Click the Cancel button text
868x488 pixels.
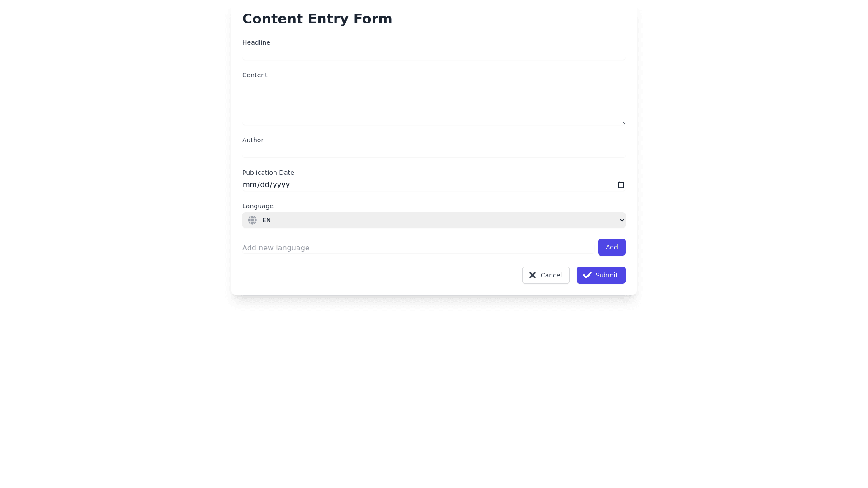pyautogui.click(x=551, y=275)
